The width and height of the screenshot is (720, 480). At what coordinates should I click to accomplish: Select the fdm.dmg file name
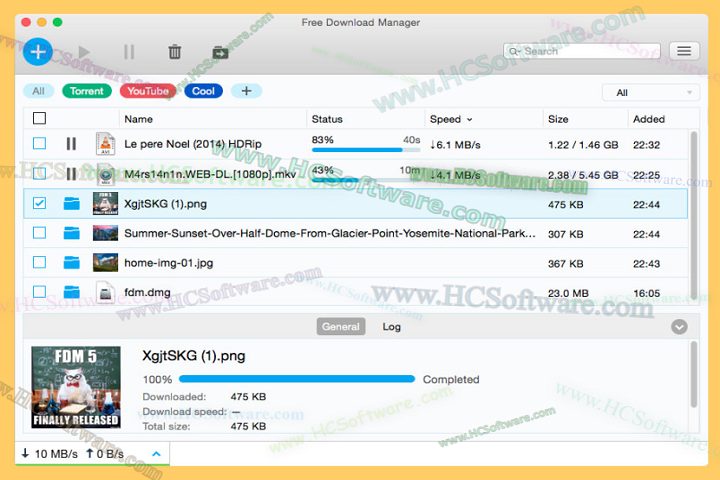click(x=147, y=292)
